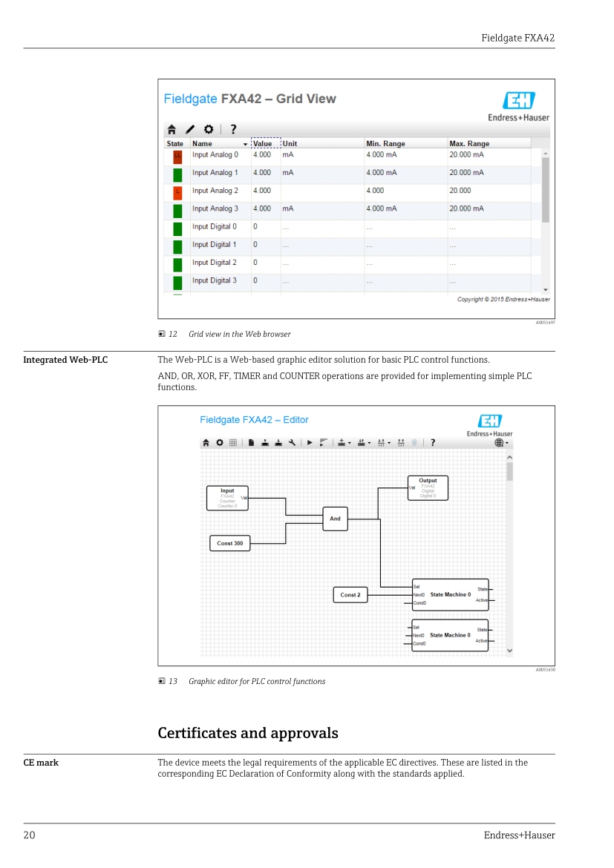Click the Grid View vertical scrollbar thumb

coord(545,190)
